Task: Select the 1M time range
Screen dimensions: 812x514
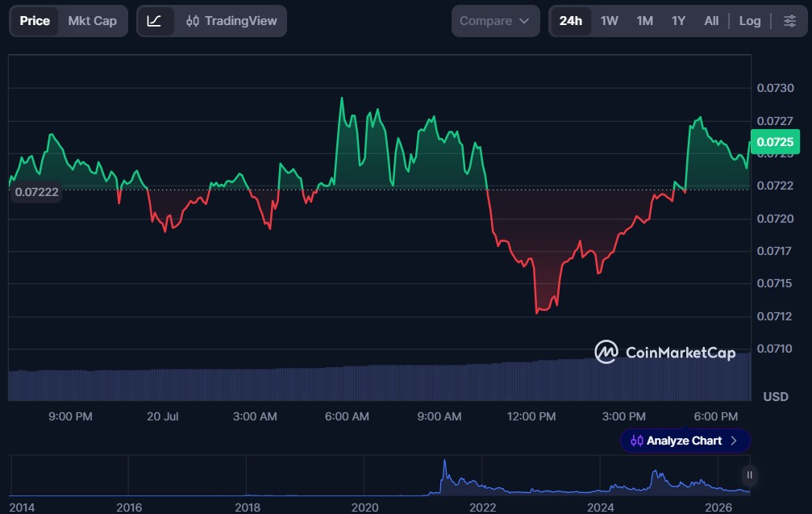Action: point(645,21)
